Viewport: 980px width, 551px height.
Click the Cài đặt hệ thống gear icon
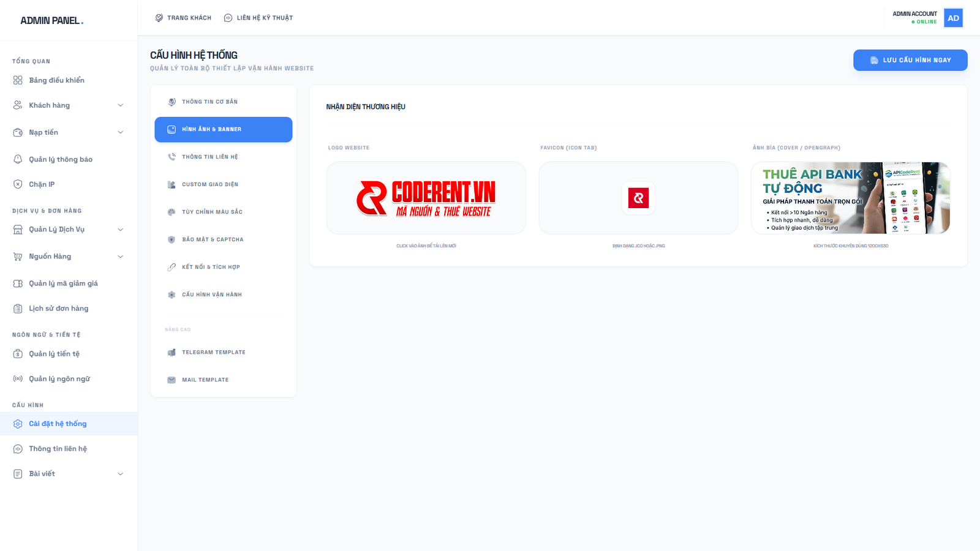click(17, 423)
